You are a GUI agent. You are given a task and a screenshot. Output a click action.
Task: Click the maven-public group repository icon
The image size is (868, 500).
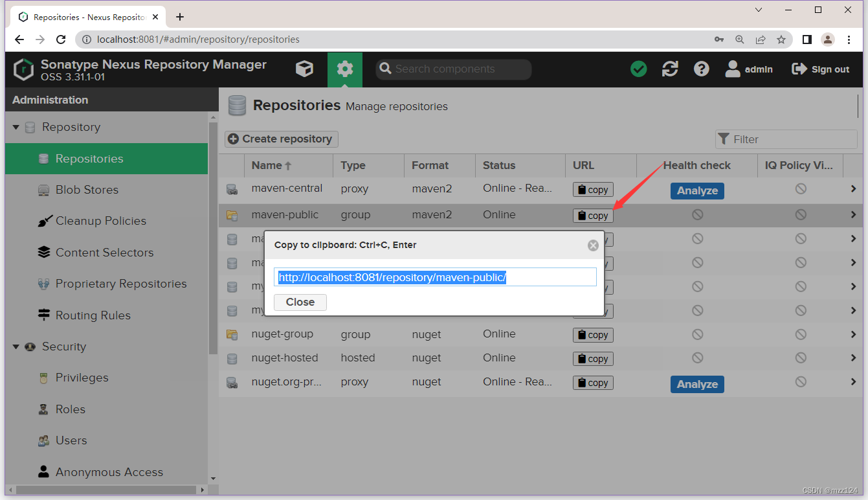232,215
